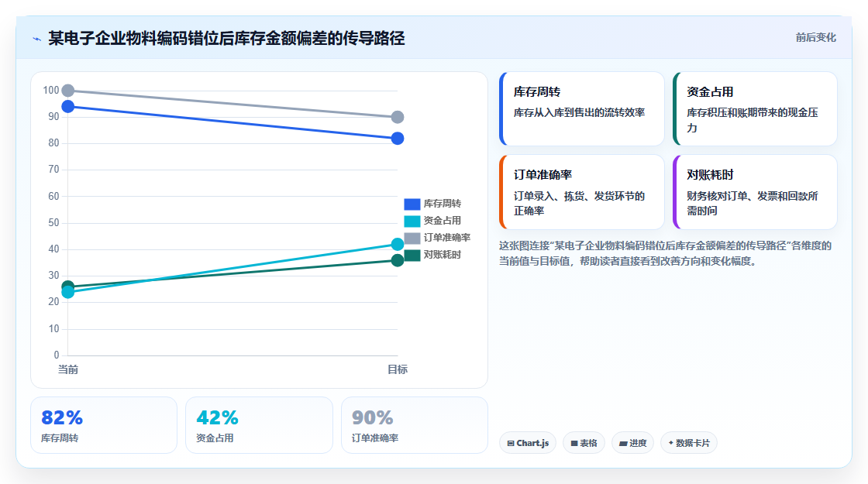Select the 对账耗时 target data point at 36
This screenshot has width=868, height=484.
(398, 260)
